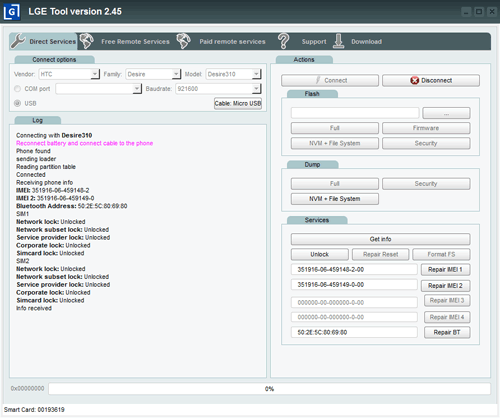
Task: Click the Disconnect button
Action: pyautogui.click(x=431, y=80)
